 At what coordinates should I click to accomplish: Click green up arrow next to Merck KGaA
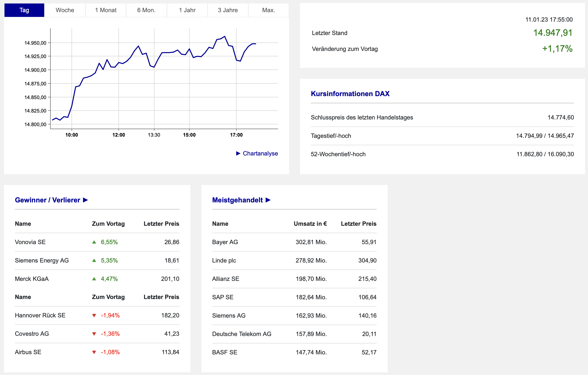[x=94, y=279]
